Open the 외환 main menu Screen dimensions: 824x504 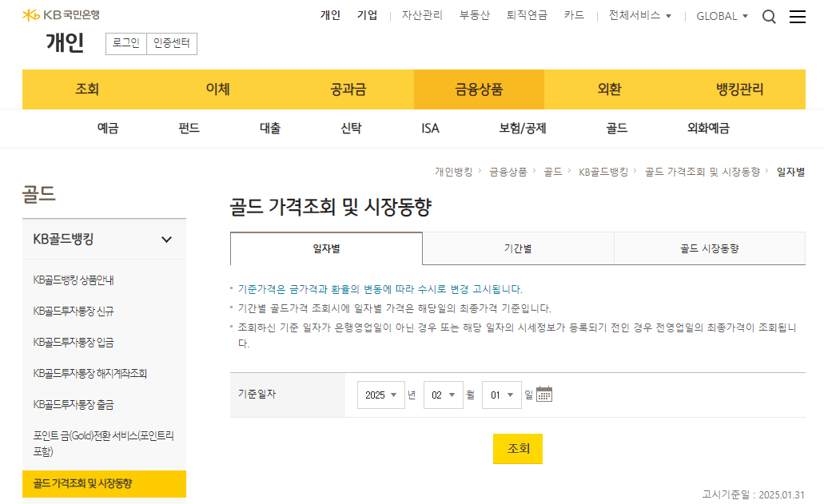[x=609, y=89]
